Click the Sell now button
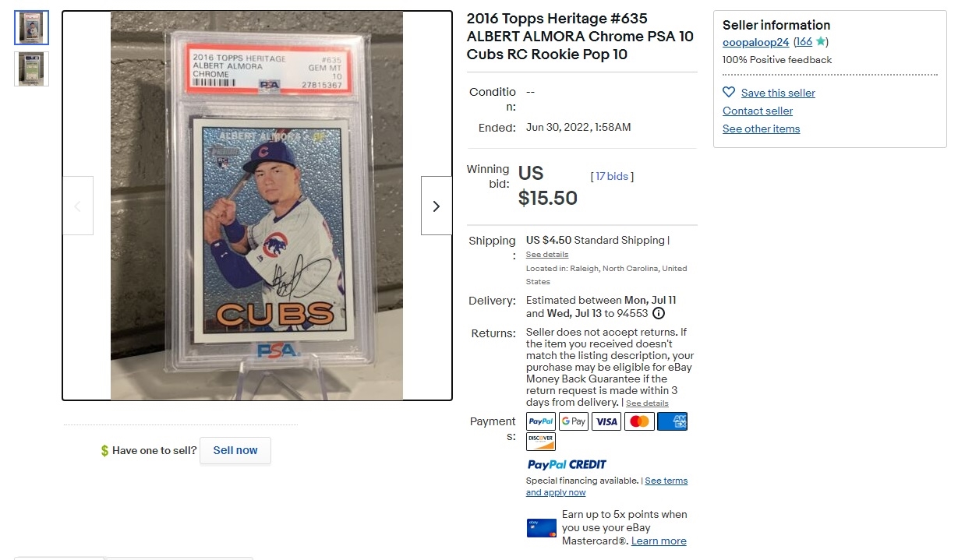Image resolution: width=958 pixels, height=560 pixels. point(235,450)
